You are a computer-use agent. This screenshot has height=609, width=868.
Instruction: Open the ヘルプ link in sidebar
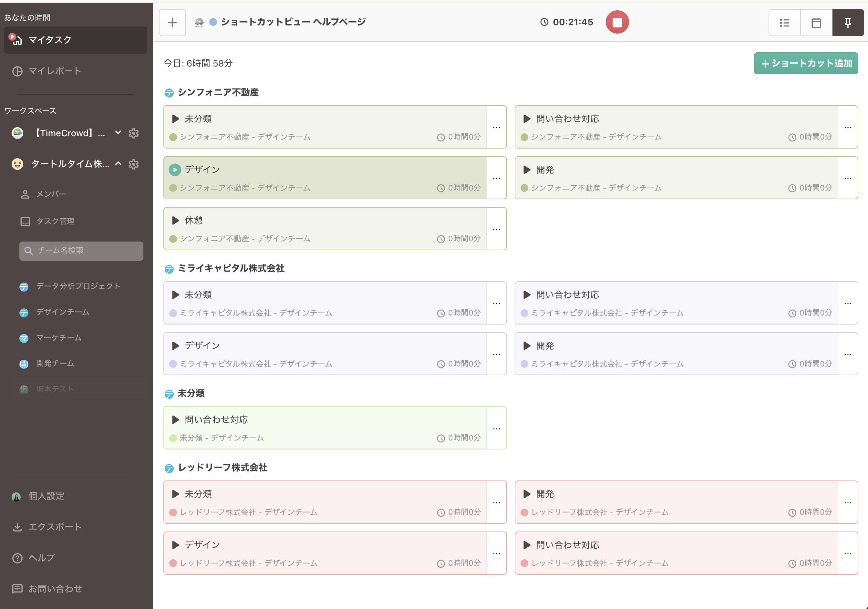(x=42, y=558)
